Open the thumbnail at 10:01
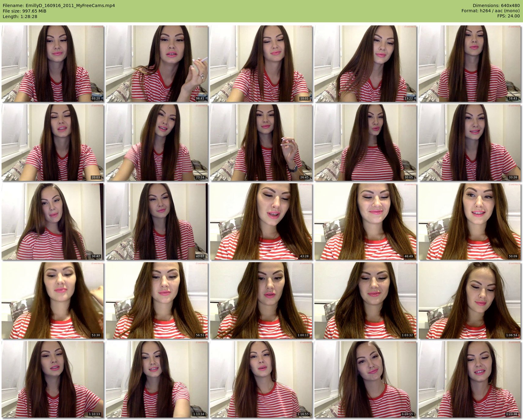The height and width of the screenshot is (420, 523). coord(261,64)
